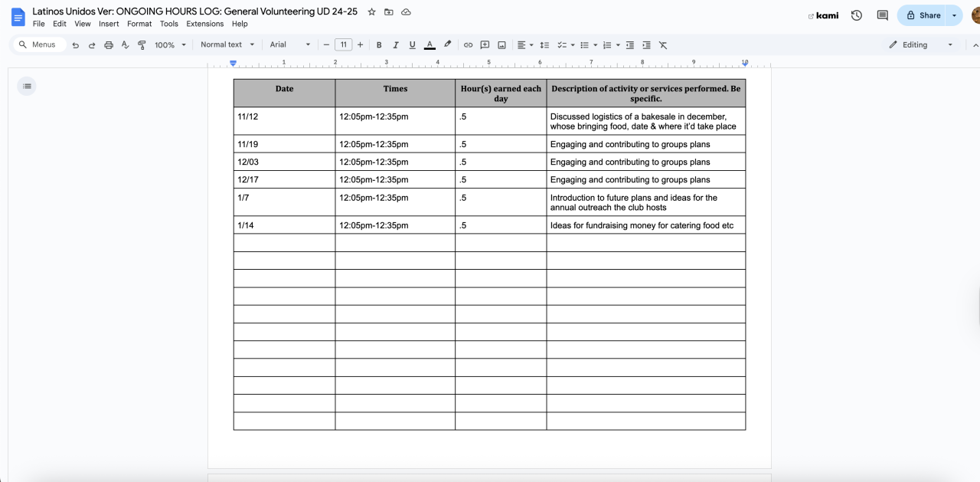Add a comment from the toolbar
980x482 pixels.
coord(485,45)
